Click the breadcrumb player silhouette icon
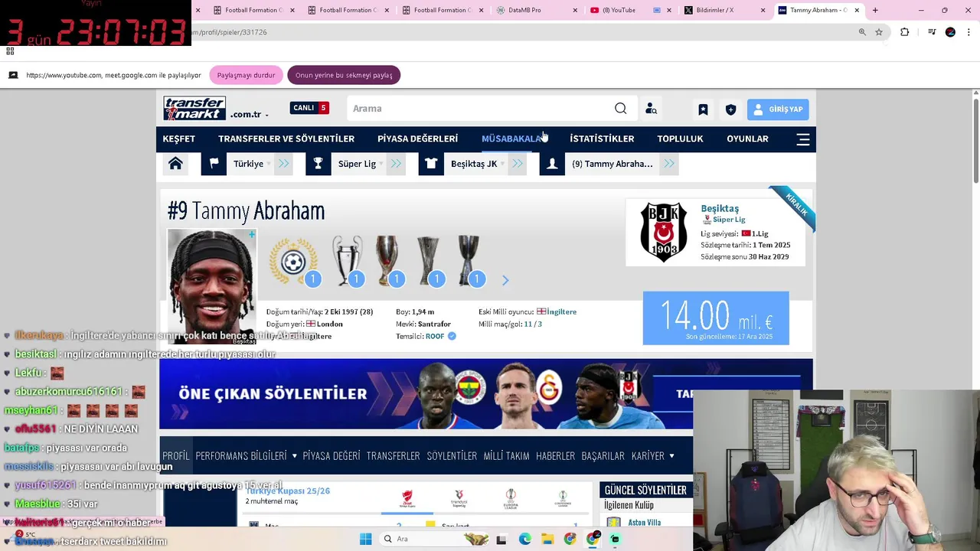Image resolution: width=980 pixels, height=551 pixels. tap(552, 164)
